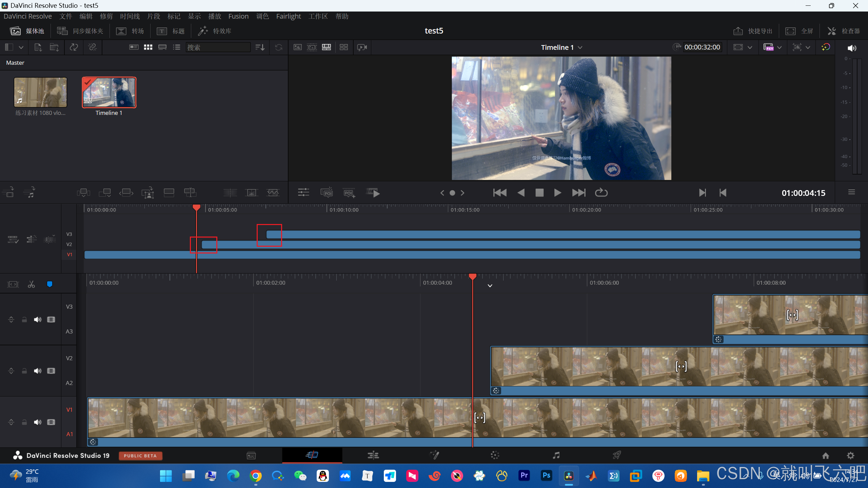Select the razor scissors split tool

pos(31,284)
